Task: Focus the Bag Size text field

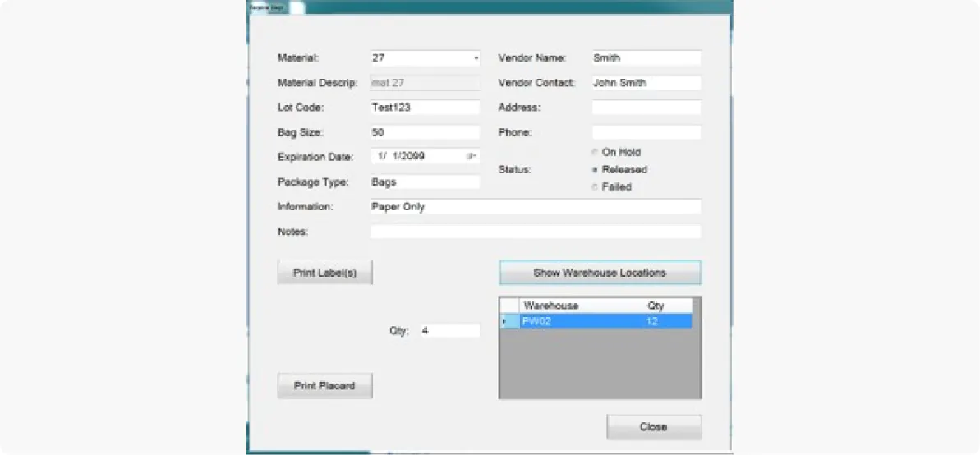Action: pos(425,132)
